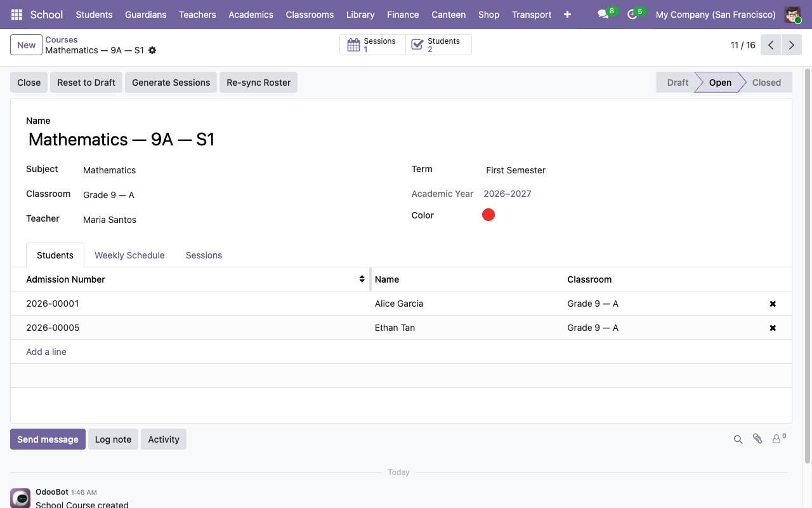Click the Activity button

point(164,439)
